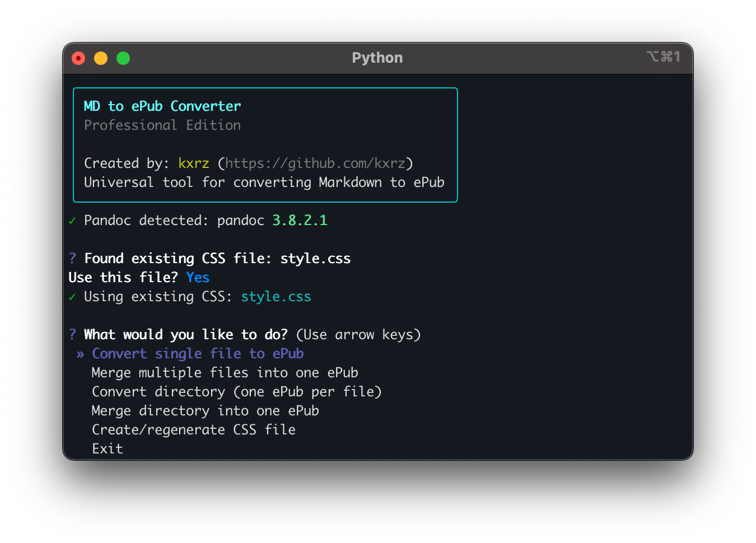This screenshot has width=756, height=543.
Task: Click the checkmark next to Using existing CSS
Action: [72, 297]
